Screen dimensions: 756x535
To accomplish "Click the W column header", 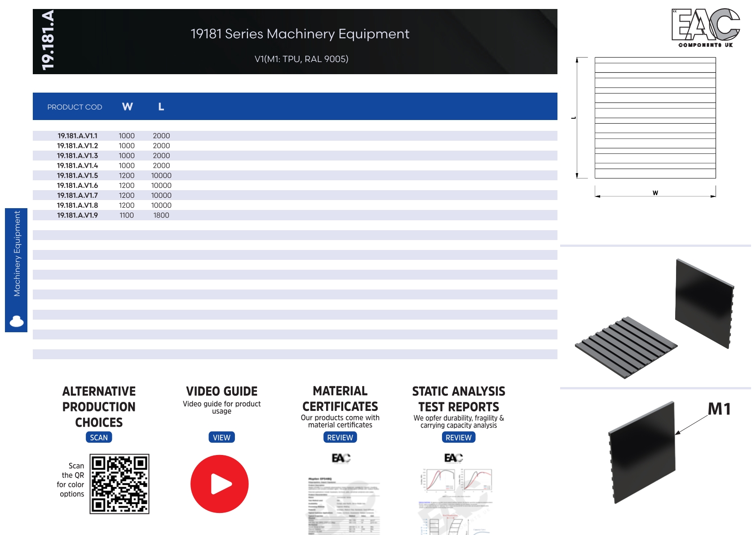I will (x=128, y=107).
